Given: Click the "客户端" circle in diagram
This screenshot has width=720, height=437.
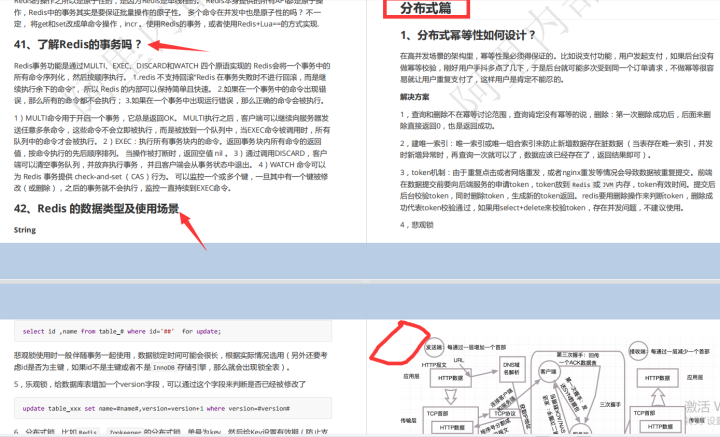Looking at the screenshot, I should (548, 372).
